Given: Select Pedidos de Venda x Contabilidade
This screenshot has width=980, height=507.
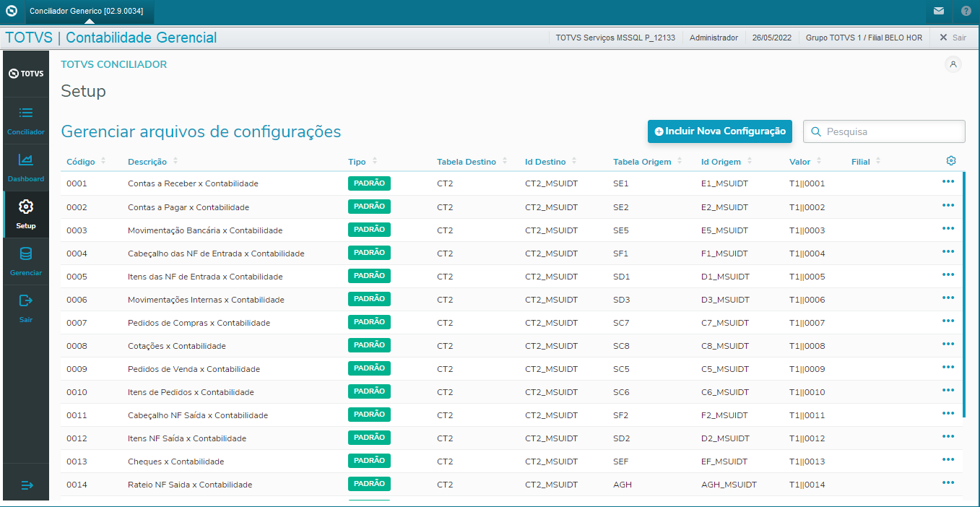Looking at the screenshot, I should pos(511,368).
